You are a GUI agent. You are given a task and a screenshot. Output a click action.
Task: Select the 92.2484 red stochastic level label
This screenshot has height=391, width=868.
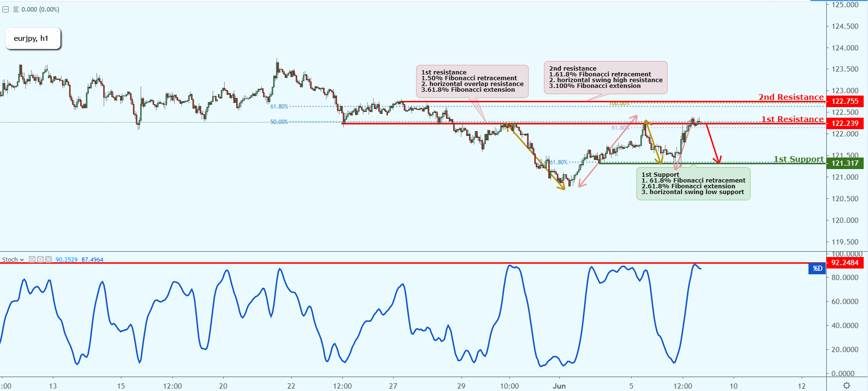point(845,263)
